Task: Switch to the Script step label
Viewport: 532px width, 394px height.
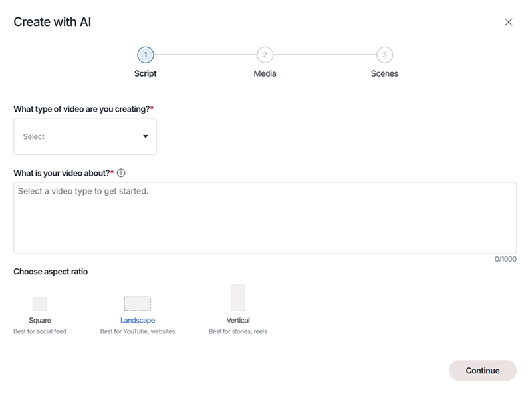Action: pos(145,73)
